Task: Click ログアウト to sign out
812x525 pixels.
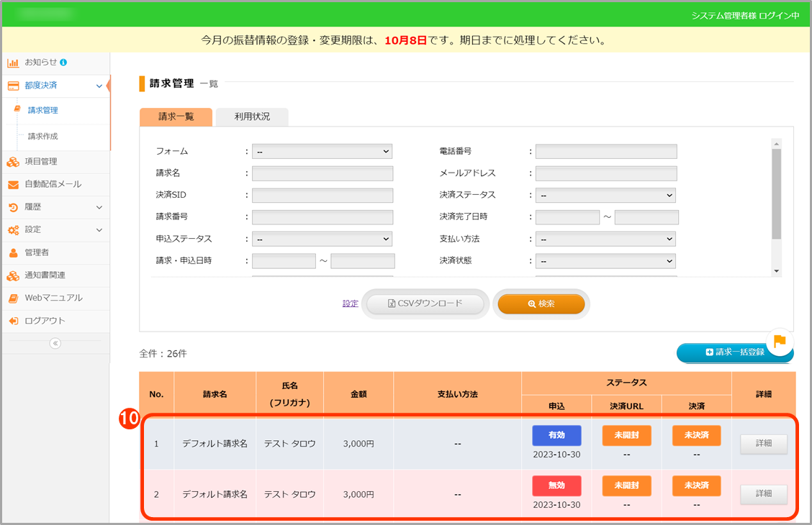Action: pos(45,321)
